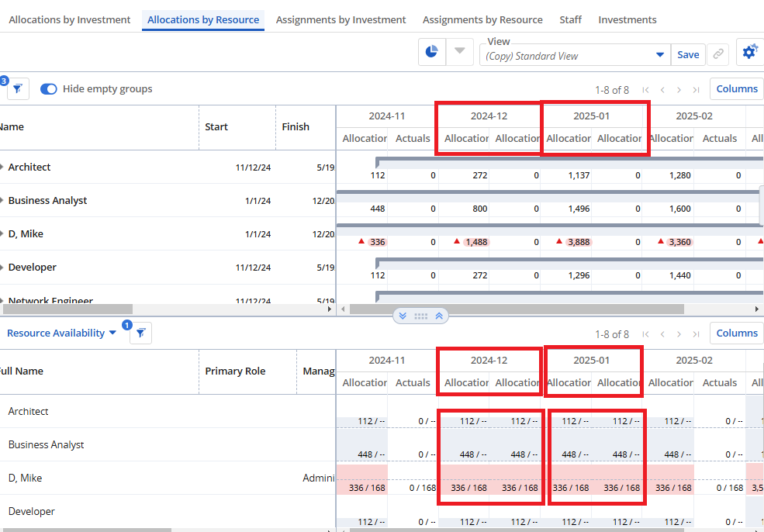
Task: Open dropdown arrow beside pie chart
Action: pyautogui.click(x=460, y=52)
